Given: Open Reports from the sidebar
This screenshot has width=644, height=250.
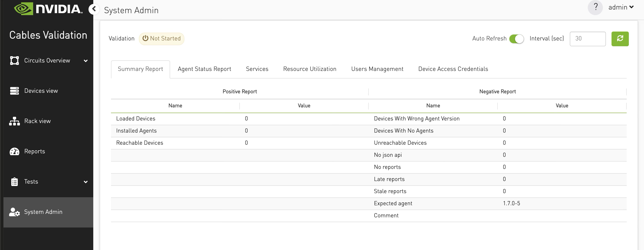Looking at the screenshot, I should (48, 151).
